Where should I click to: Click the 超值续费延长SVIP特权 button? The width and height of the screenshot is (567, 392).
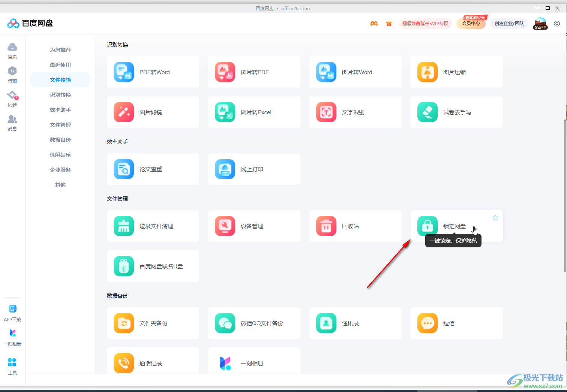point(425,24)
